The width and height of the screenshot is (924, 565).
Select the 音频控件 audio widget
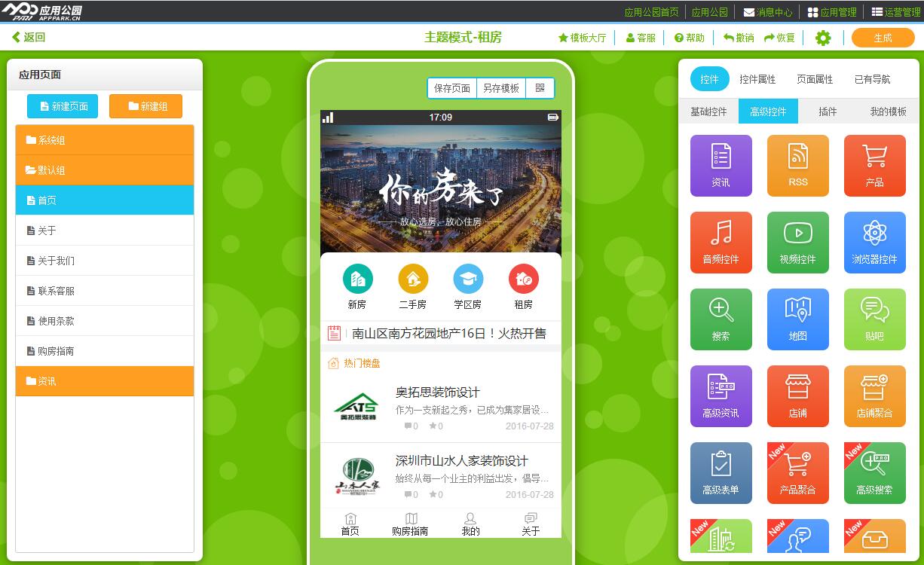point(721,242)
